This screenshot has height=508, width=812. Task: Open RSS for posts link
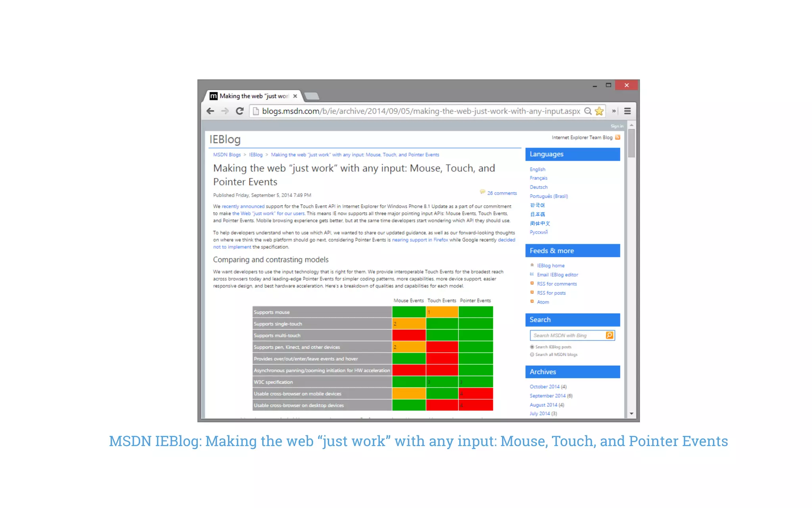coord(551,293)
